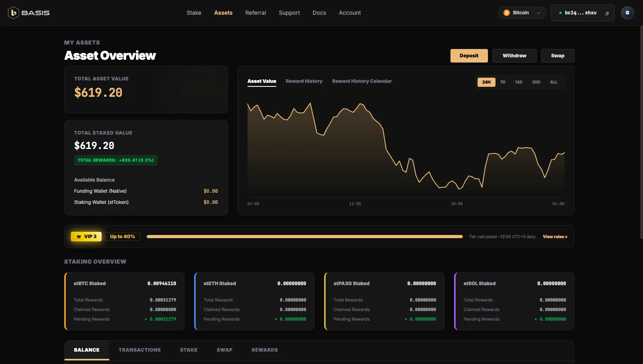Click the stBTC Staked card

click(x=124, y=301)
